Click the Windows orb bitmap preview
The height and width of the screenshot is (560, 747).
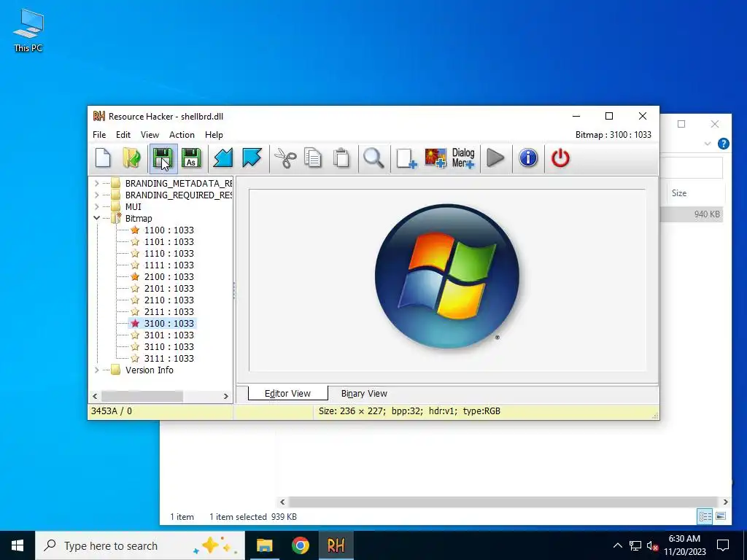click(447, 276)
